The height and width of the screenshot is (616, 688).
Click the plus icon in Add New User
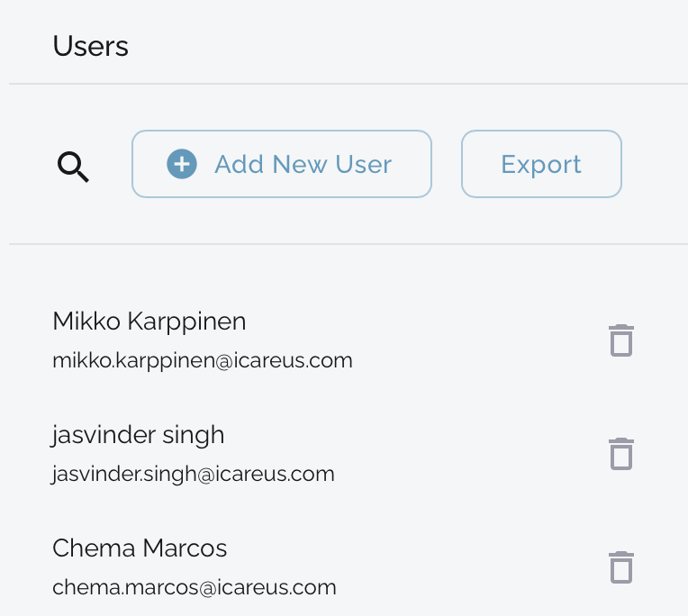[182, 164]
